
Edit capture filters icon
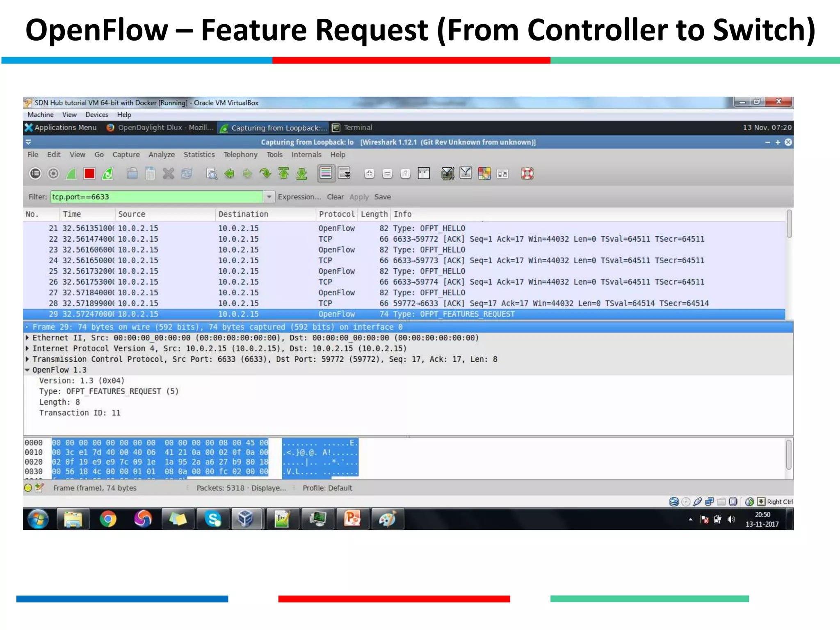point(448,173)
